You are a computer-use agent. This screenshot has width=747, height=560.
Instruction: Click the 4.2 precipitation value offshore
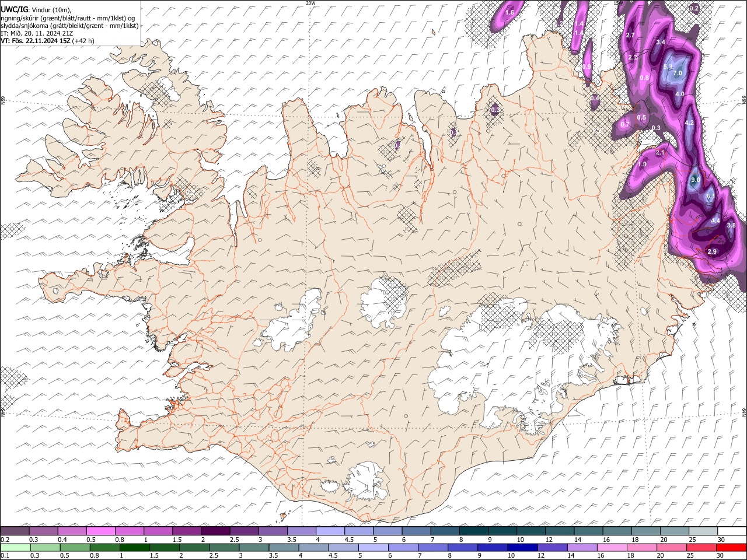[x=689, y=123]
